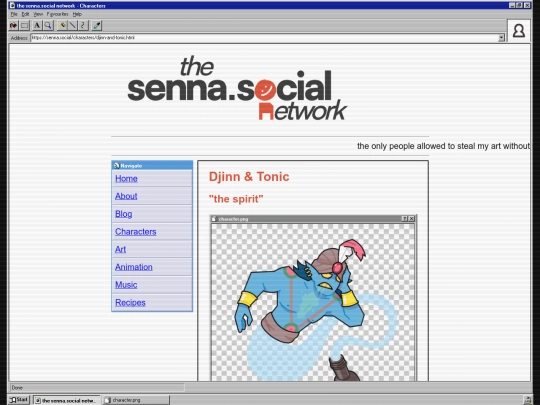
Task: Click the "Address:" label
Action: [x=19, y=38]
